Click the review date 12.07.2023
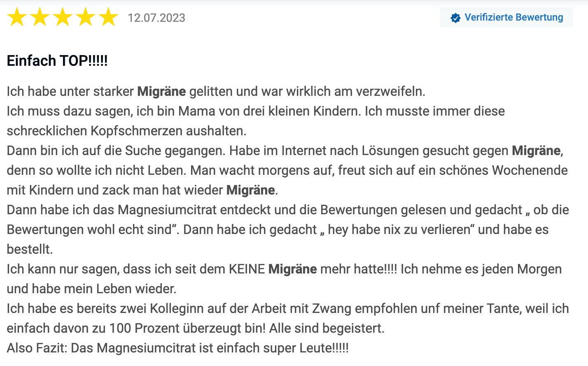Screen dimensions: 588x366 pyautogui.click(x=156, y=18)
